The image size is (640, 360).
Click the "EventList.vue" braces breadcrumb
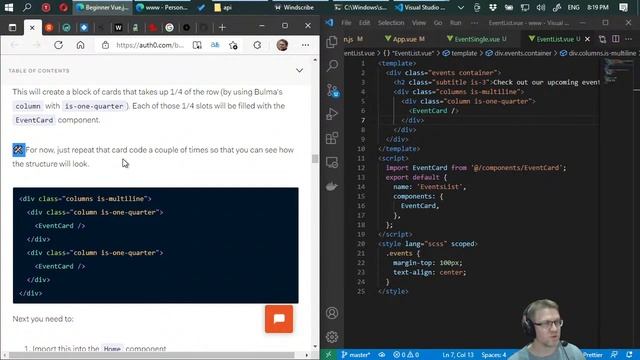pyautogui.click(x=410, y=53)
